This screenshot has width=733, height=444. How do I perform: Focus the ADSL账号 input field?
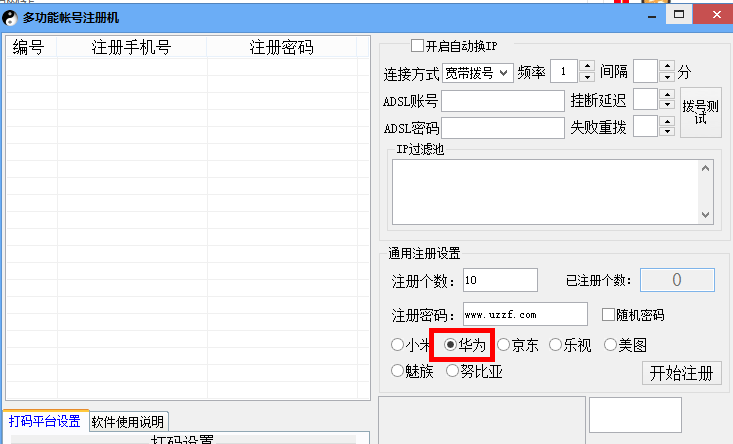click(503, 101)
